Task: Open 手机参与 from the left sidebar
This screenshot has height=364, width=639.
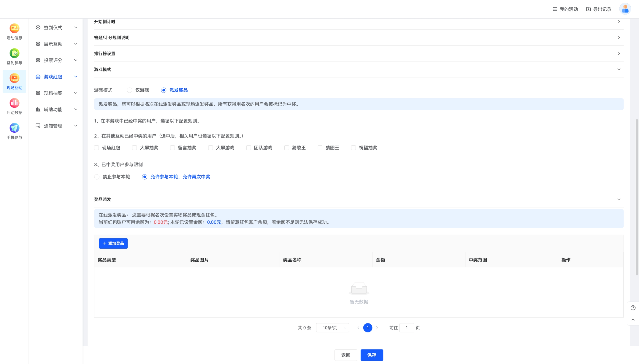Action: point(14,128)
